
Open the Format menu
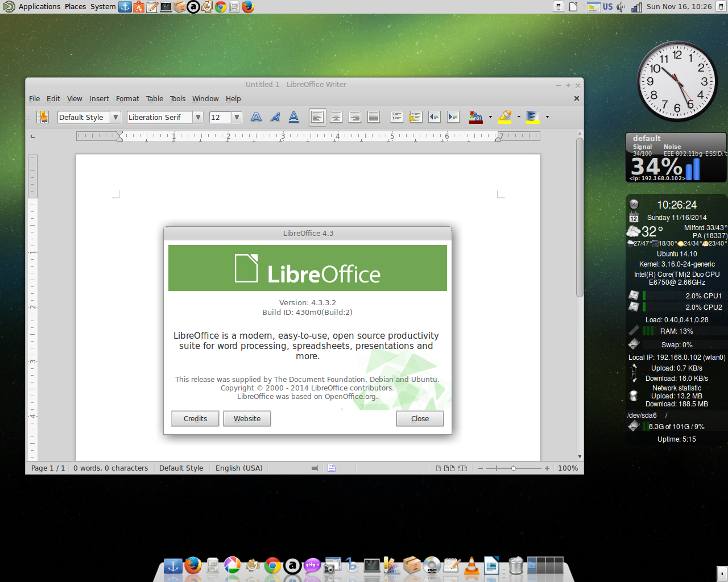[127, 99]
